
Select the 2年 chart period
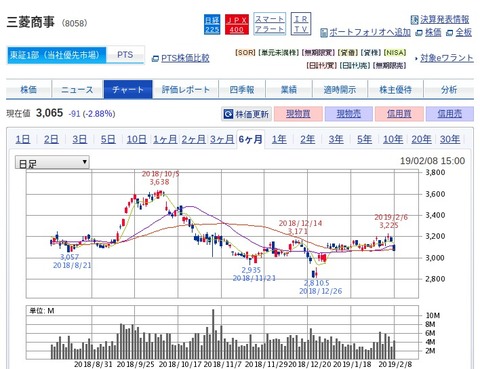tap(307, 139)
